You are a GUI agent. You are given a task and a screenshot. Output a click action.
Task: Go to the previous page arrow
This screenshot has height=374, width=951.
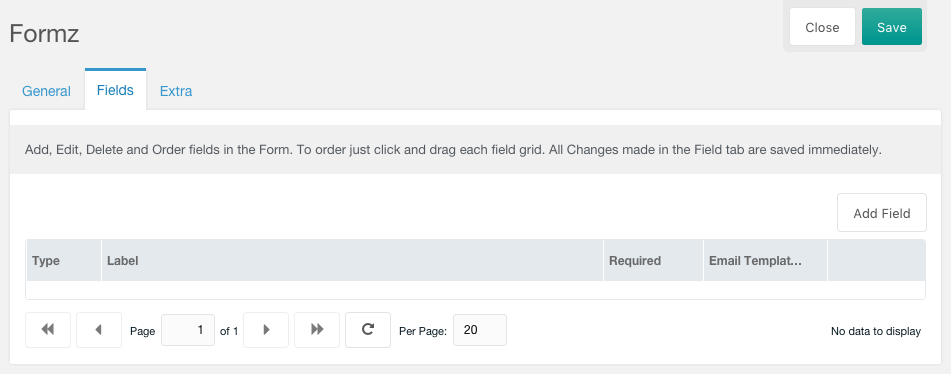[99, 330]
